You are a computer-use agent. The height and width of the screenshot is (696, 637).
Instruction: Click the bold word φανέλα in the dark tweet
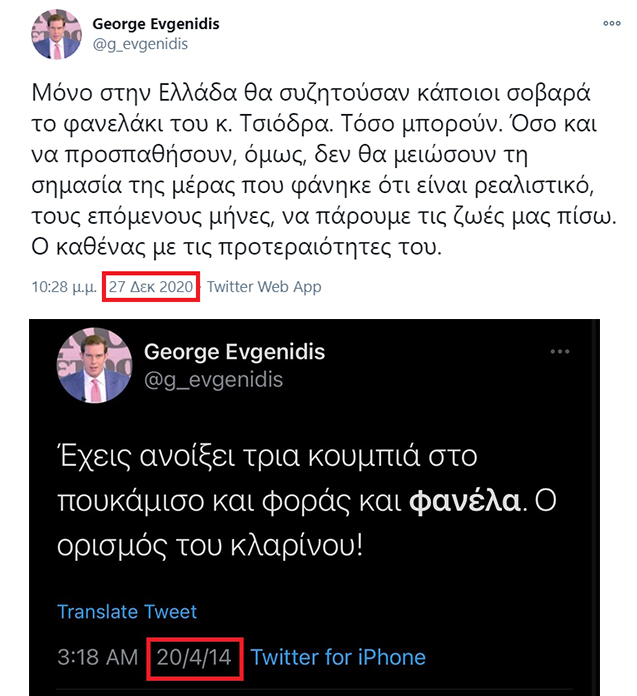click(464, 501)
